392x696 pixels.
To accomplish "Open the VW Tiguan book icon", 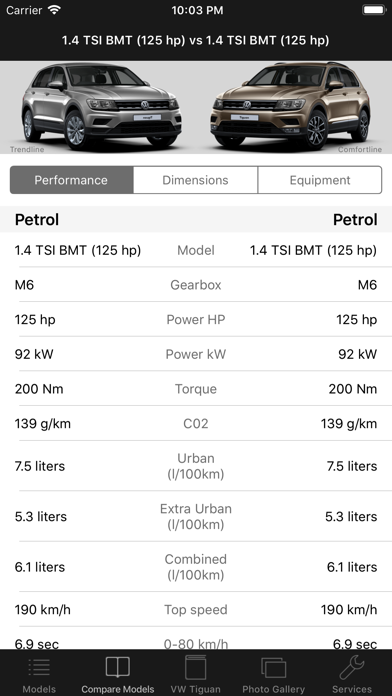I will tap(195, 668).
